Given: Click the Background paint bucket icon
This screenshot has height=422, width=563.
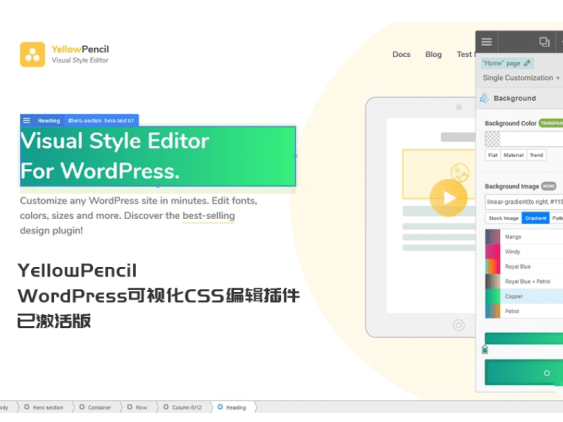Looking at the screenshot, I should [x=484, y=98].
